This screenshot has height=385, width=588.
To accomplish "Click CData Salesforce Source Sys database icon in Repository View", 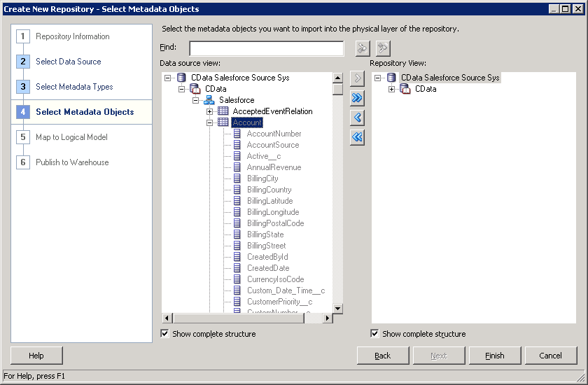I will click(x=391, y=78).
